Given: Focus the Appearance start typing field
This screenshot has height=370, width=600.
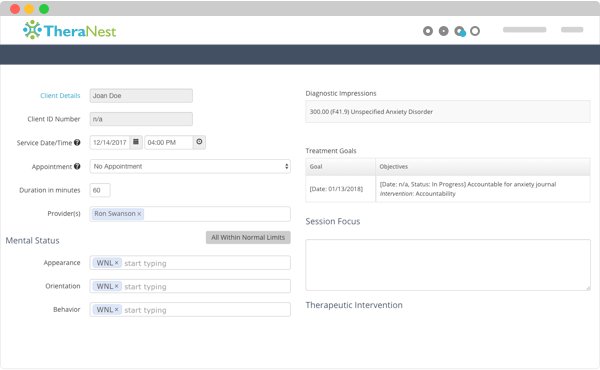Looking at the screenshot, I should (x=206, y=263).
